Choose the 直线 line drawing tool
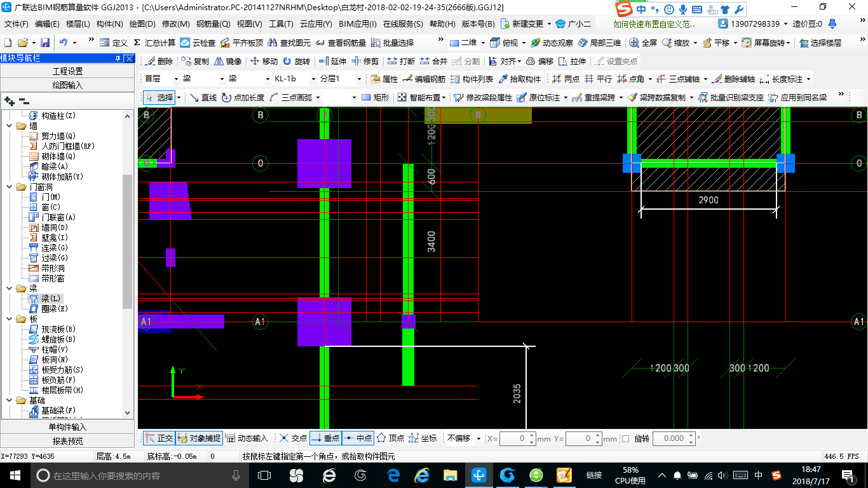The height and width of the screenshot is (488, 868). 203,97
